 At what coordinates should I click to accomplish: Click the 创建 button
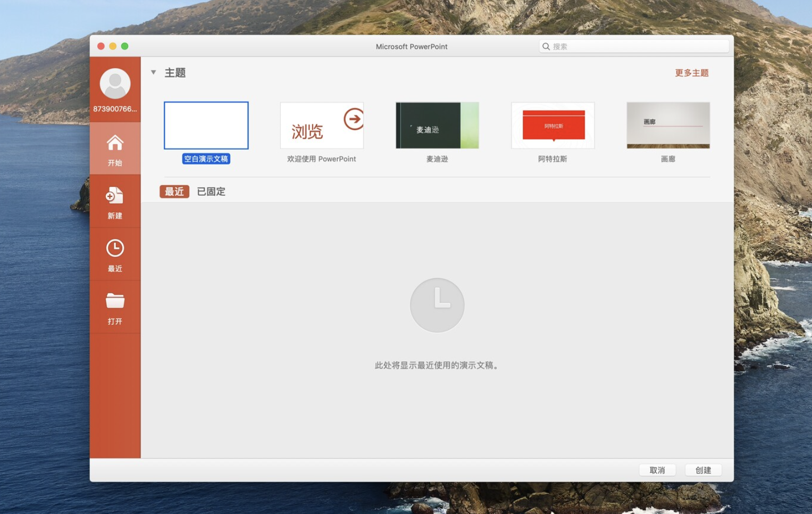pyautogui.click(x=702, y=470)
